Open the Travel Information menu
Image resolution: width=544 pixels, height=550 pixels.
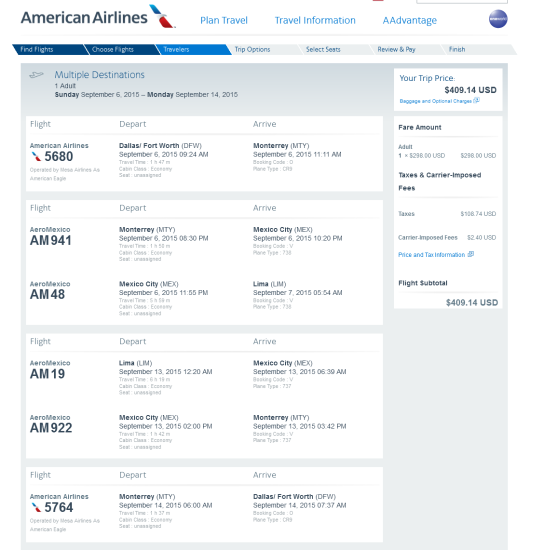pos(315,20)
